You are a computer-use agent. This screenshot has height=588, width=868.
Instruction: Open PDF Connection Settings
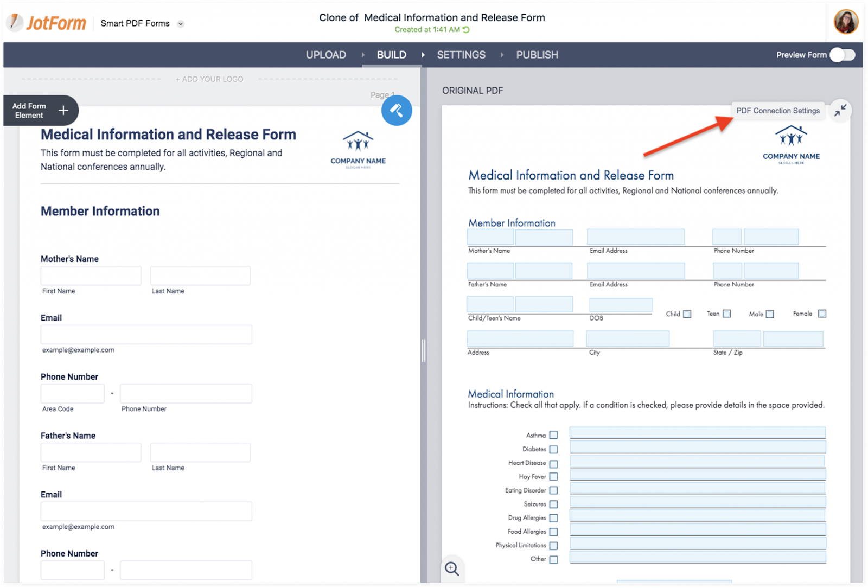tap(778, 111)
